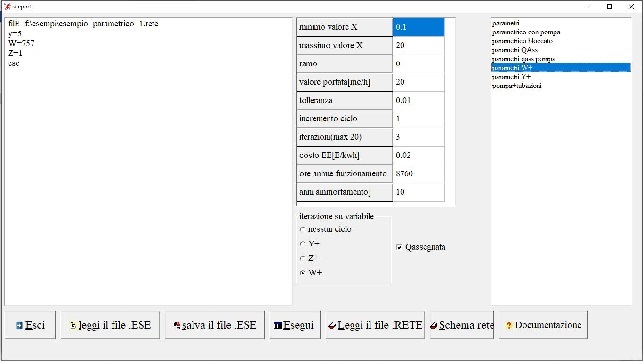Image resolution: width=643 pixels, height=362 pixels.
Task: Edit the 'costo EE' value 0.02
Action: point(418,155)
